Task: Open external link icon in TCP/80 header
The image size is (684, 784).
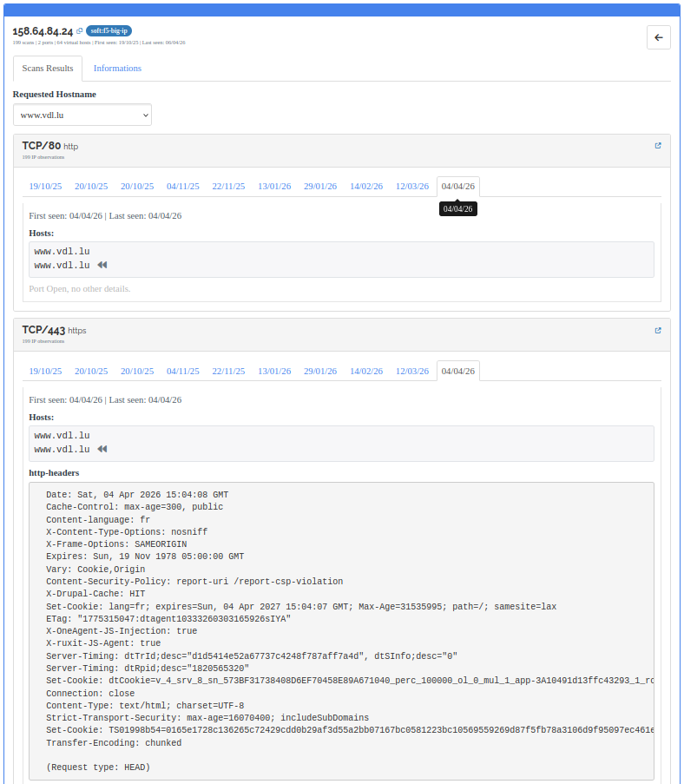Action: pos(657,146)
